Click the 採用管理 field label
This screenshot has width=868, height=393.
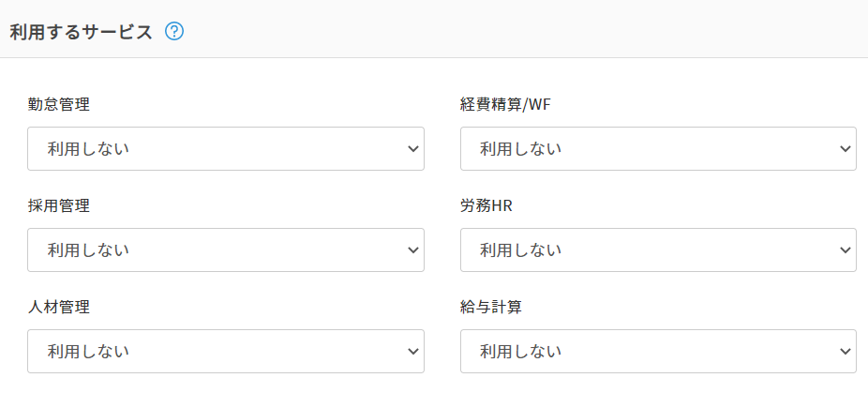tap(59, 205)
